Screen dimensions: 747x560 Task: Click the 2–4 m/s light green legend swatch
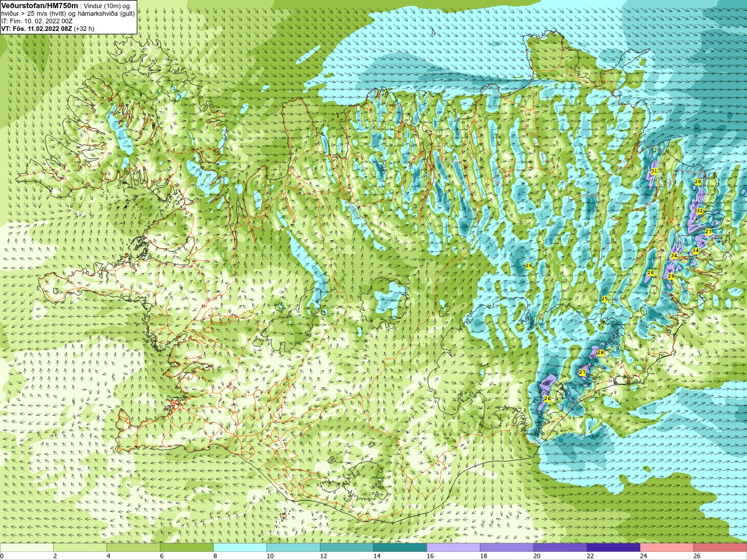[x=80, y=548]
